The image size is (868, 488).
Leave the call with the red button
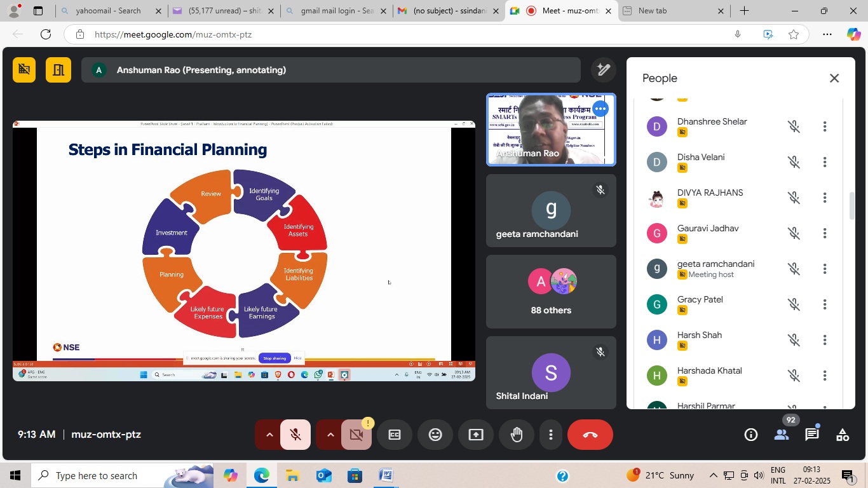tap(590, 435)
